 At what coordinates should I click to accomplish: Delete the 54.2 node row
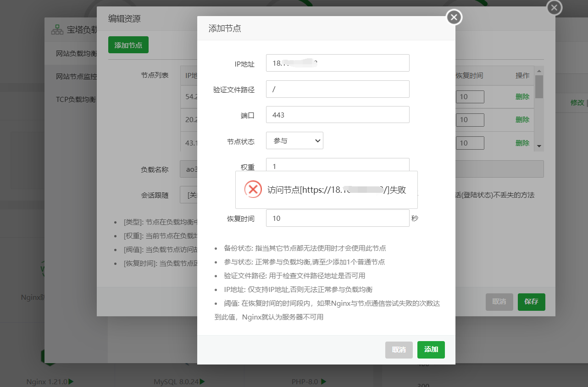click(x=522, y=96)
